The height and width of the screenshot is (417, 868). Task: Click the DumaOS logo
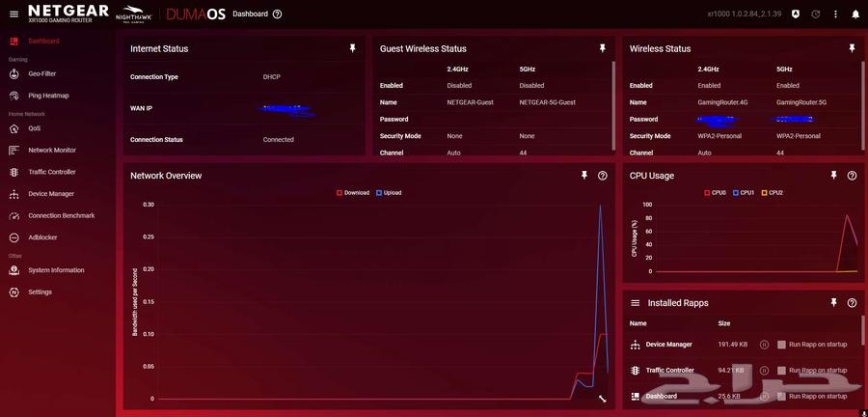coord(196,14)
